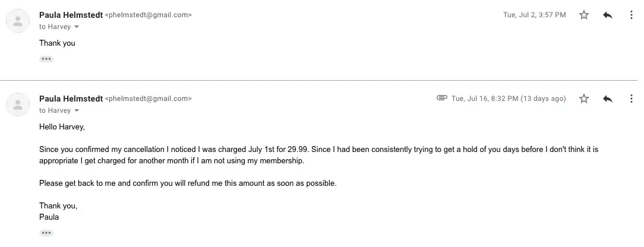Reply to the July 2 'Thank you' message
Viewport: 644px width, 247px height.
(607, 15)
